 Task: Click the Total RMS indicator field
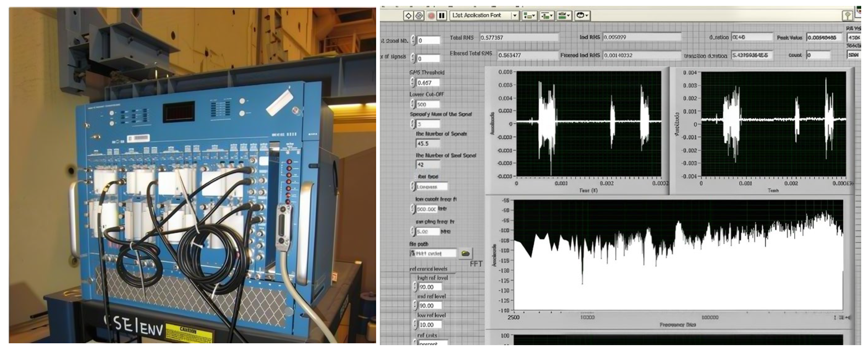point(519,37)
